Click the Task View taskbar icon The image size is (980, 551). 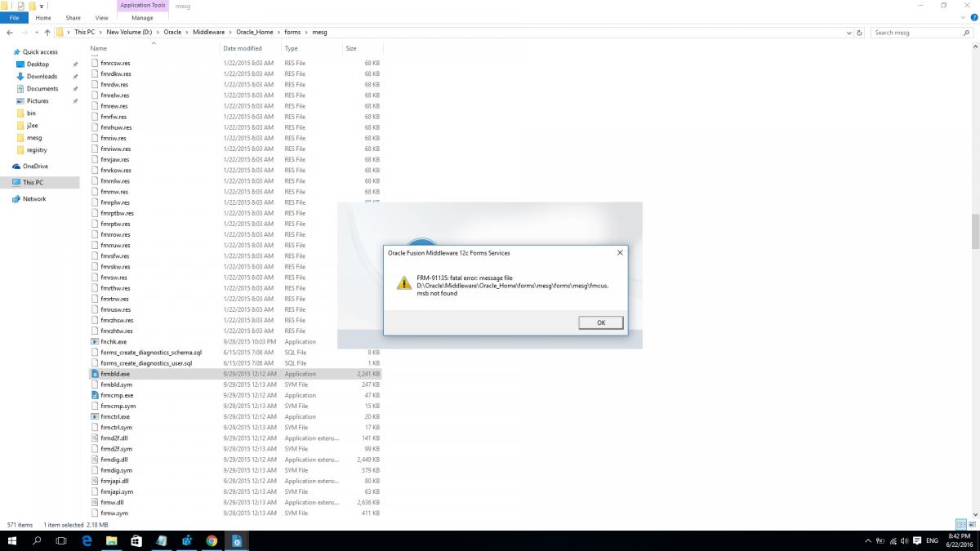coord(61,540)
